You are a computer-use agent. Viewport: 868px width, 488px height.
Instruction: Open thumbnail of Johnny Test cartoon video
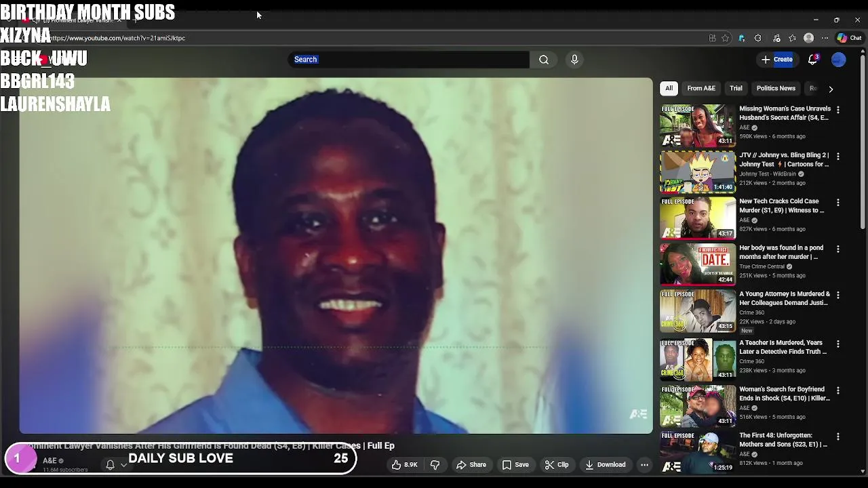tap(698, 171)
